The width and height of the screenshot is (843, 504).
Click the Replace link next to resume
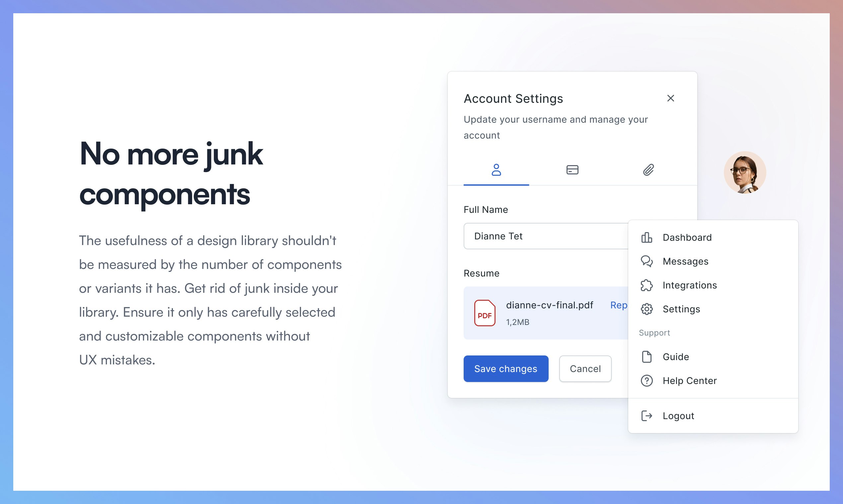(x=618, y=305)
